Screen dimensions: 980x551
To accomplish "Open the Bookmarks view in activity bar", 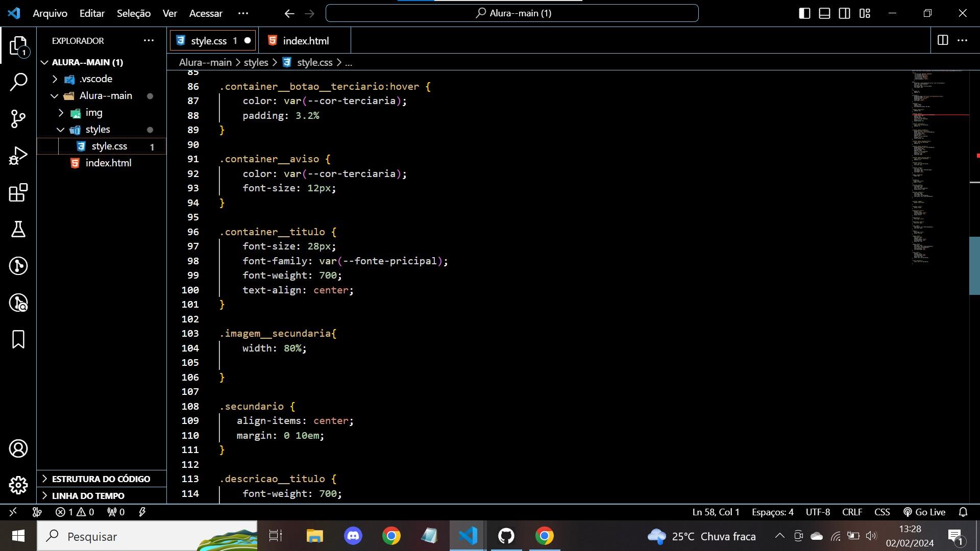I will coord(18,339).
